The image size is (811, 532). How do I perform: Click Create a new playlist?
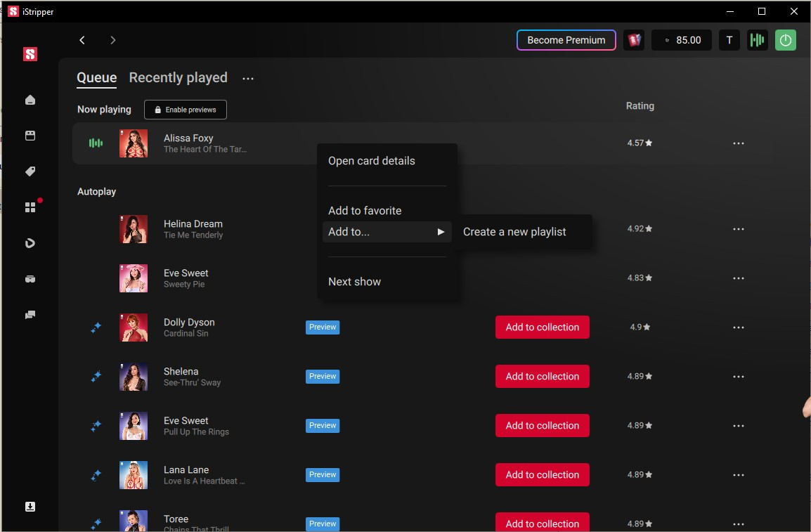tap(514, 232)
